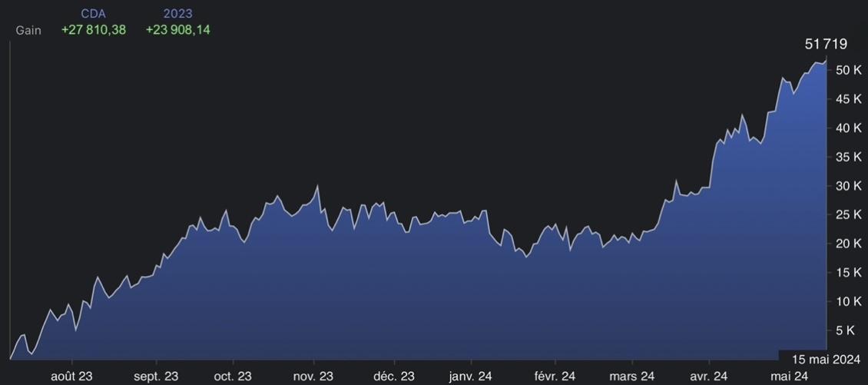Click the août 23 axis label
Image resolution: width=868 pixels, height=385 pixels.
(71, 377)
